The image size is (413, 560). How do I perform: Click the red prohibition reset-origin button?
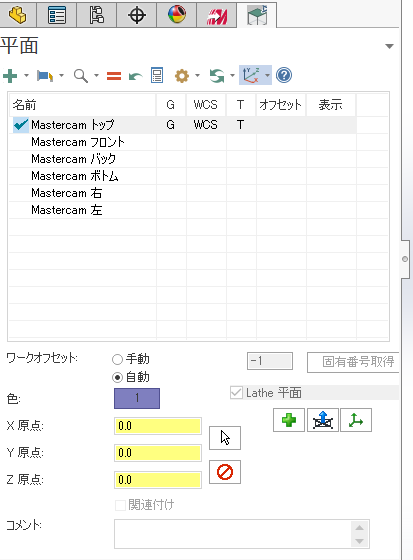click(225, 472)
